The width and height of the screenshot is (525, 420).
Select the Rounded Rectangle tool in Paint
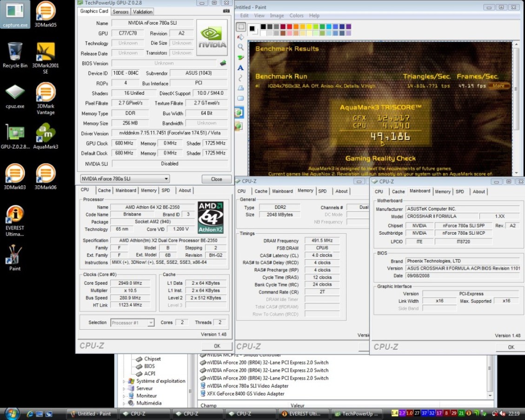(241, 98)
